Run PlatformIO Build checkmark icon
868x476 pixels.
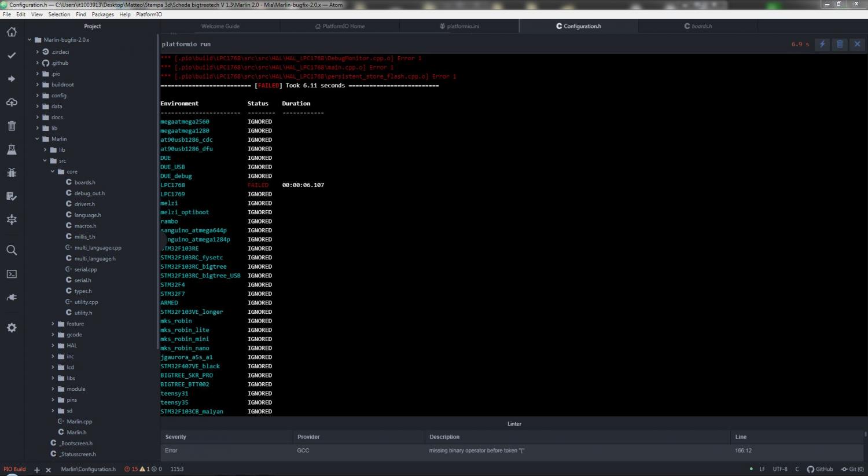(12, 56)
